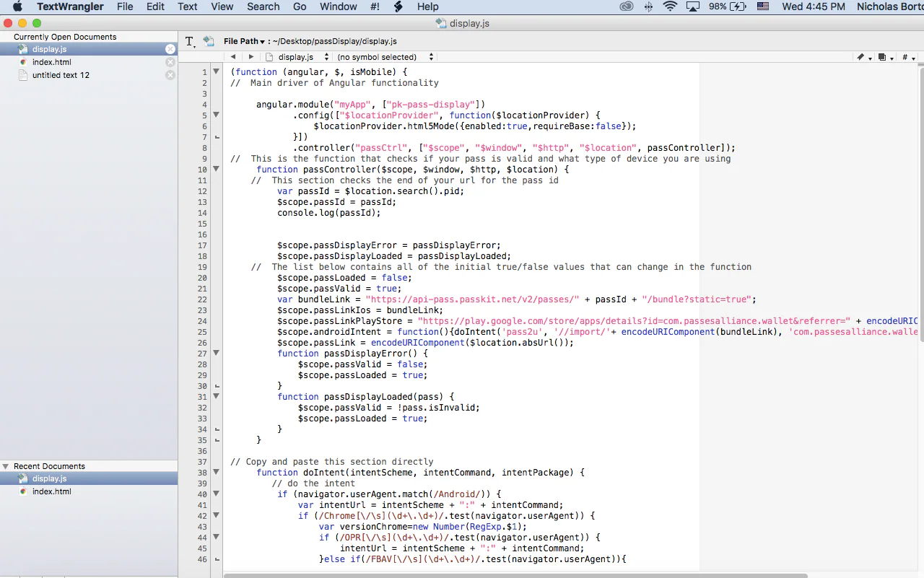Click the document file icon beside File Path
This screenshot has height=578, width=924.
coord(209,41)
